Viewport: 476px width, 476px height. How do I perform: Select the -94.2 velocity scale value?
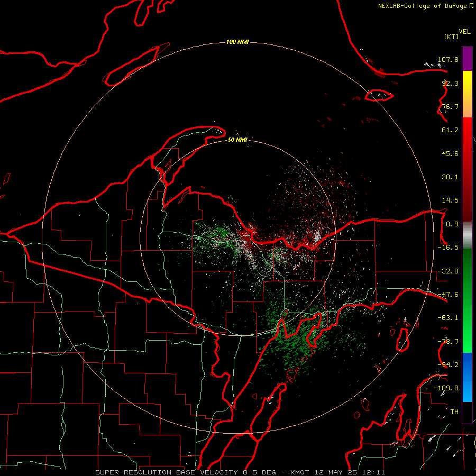pyautogui.click(x=448, y=365)
